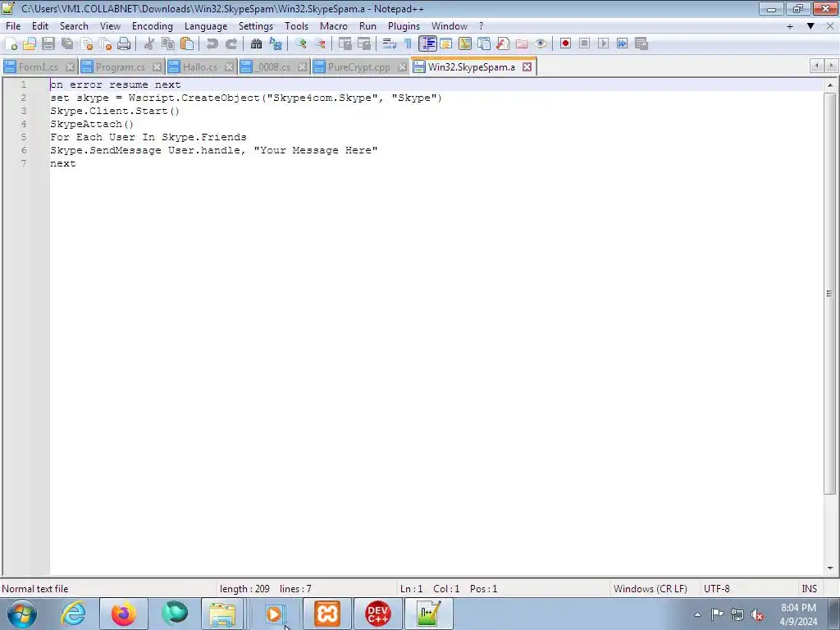Click the Paste clipboard icon
The width and height of the screenshot is (840, 630).
tap(187, 44)
